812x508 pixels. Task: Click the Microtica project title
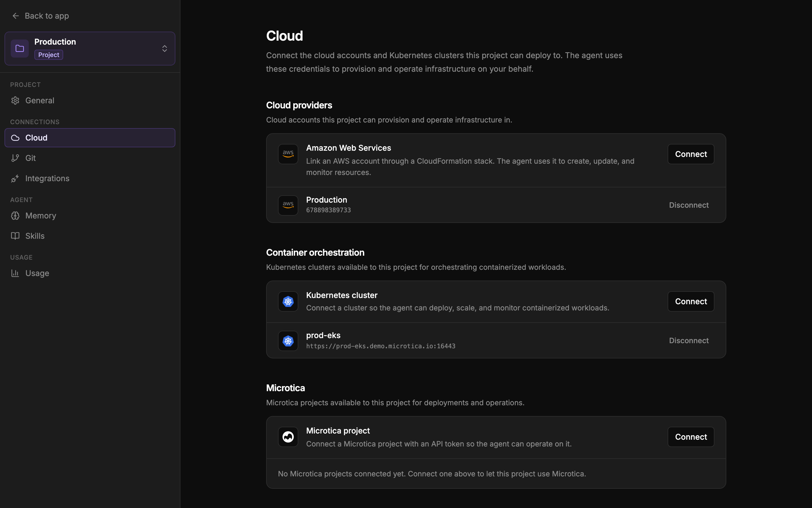tap(338, 430)
